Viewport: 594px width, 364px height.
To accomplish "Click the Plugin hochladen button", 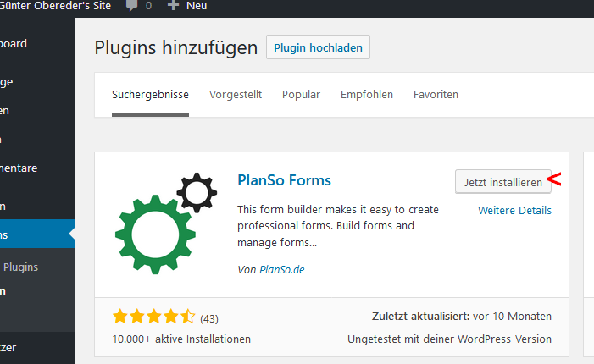I will coord(318,47).
